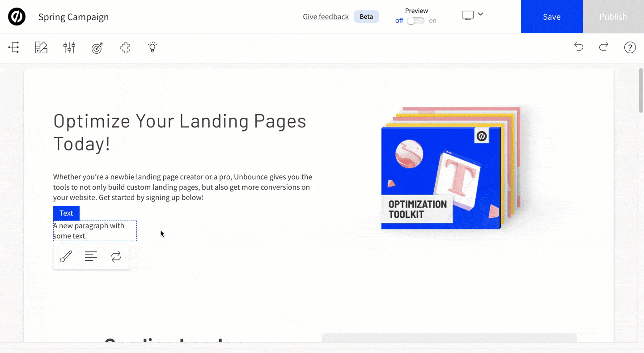Image resolution: width=644 pixels, height=353 pixels.
Task: Redo the last undone change
Action: pyautogui.click(x=604, y=47)
